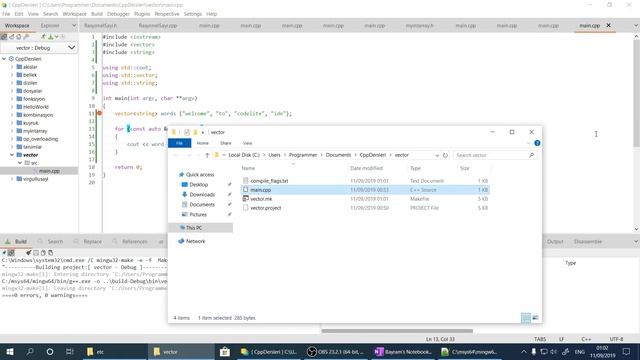Open the Disassemble tab
The image size is (640, 360).
(x=587, y=242)
